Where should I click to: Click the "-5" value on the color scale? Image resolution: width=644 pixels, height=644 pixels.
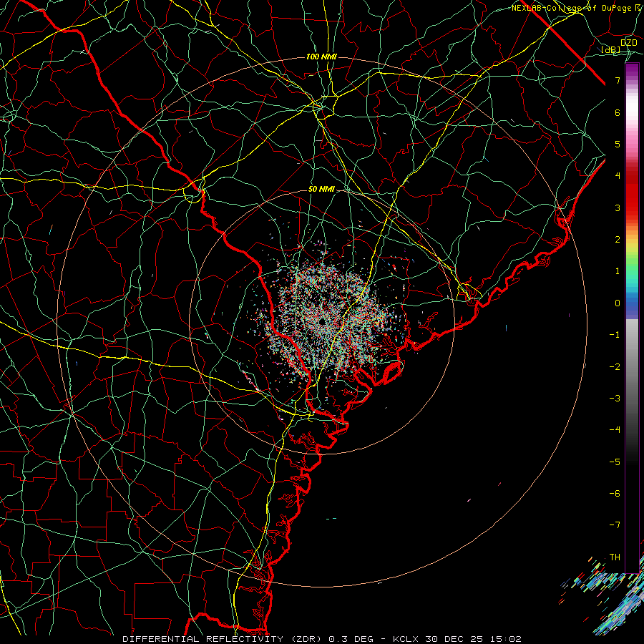tap(615, 462)
